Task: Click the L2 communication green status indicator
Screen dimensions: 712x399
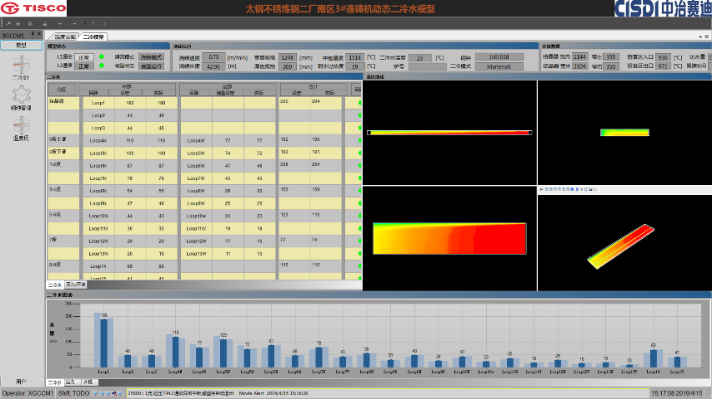Action: (x=101, y=66)
